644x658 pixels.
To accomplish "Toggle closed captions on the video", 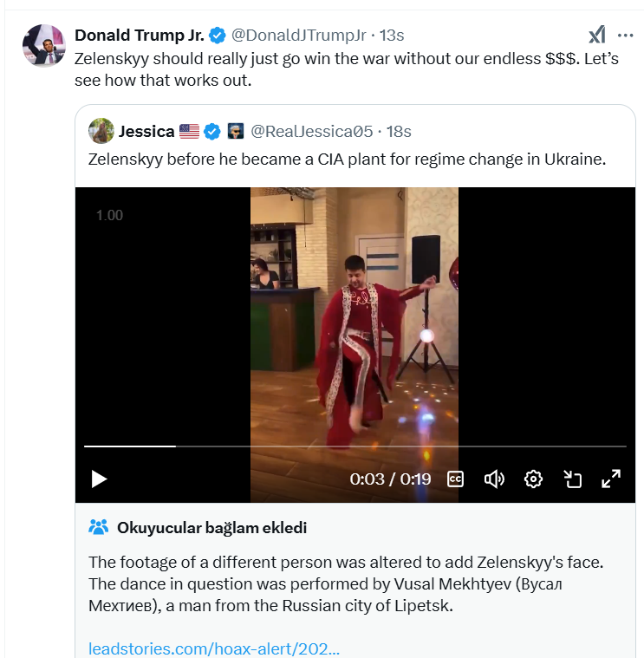I will click(455, 479).
